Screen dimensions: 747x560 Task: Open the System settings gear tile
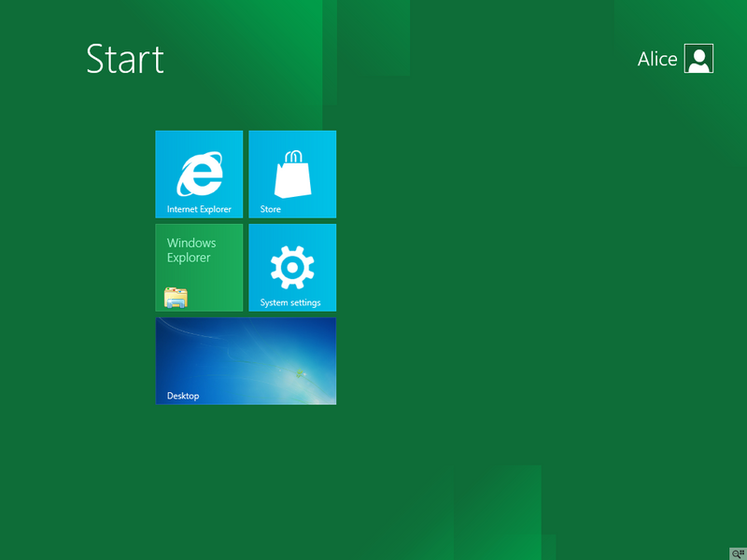(x=292, y=268)
